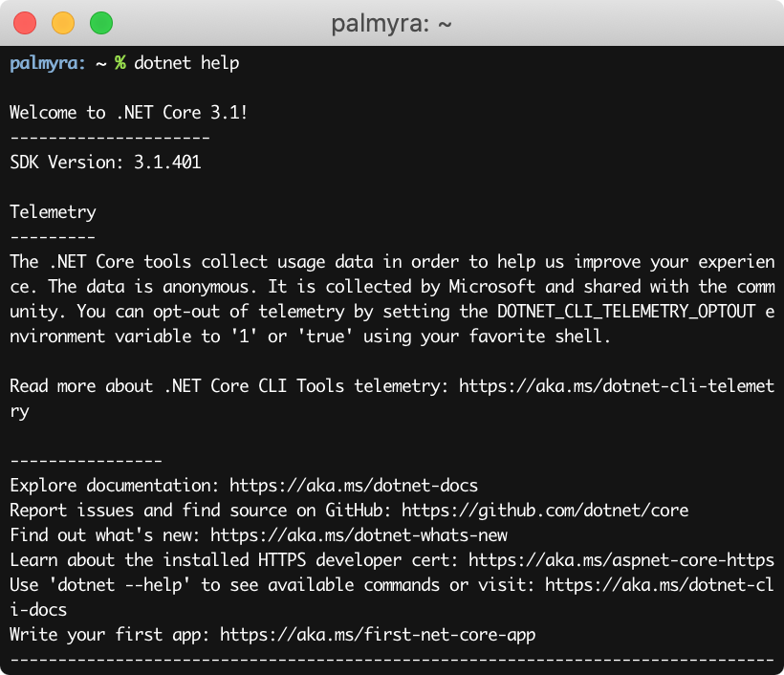Click the "Explore documentation:" label
The image size is (784, 675).
(115, 486)
